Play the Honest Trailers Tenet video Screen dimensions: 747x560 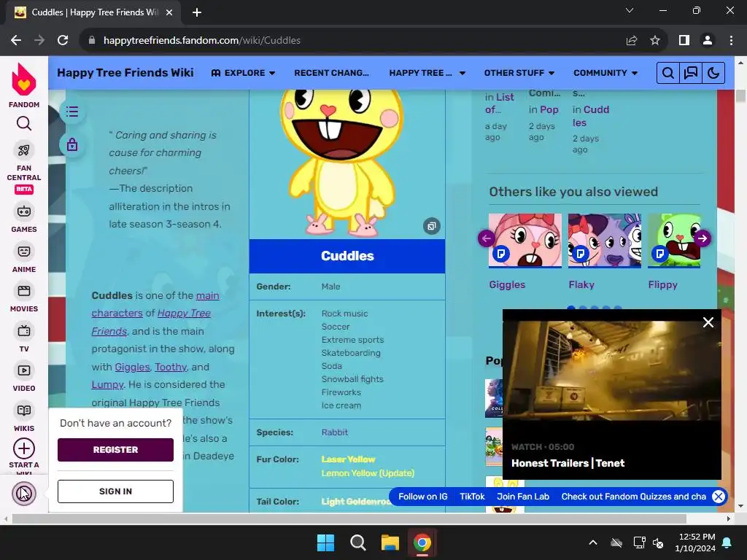[x=612, y=370]
